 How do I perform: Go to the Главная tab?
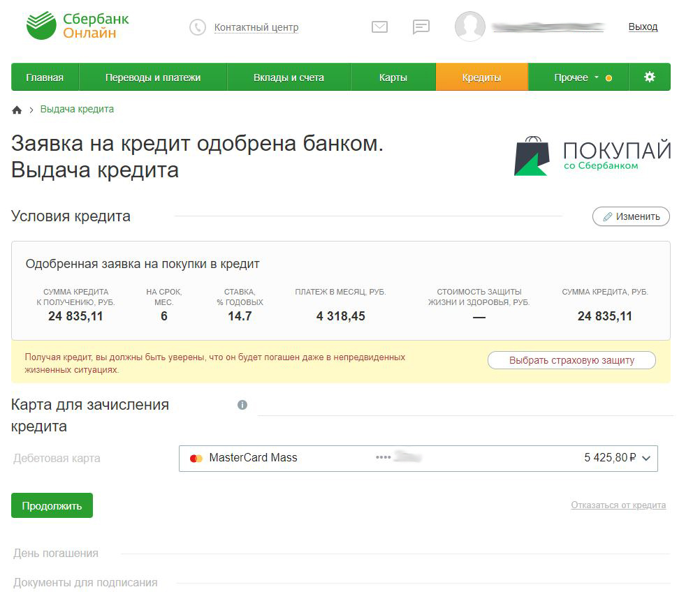click(45, 77)
